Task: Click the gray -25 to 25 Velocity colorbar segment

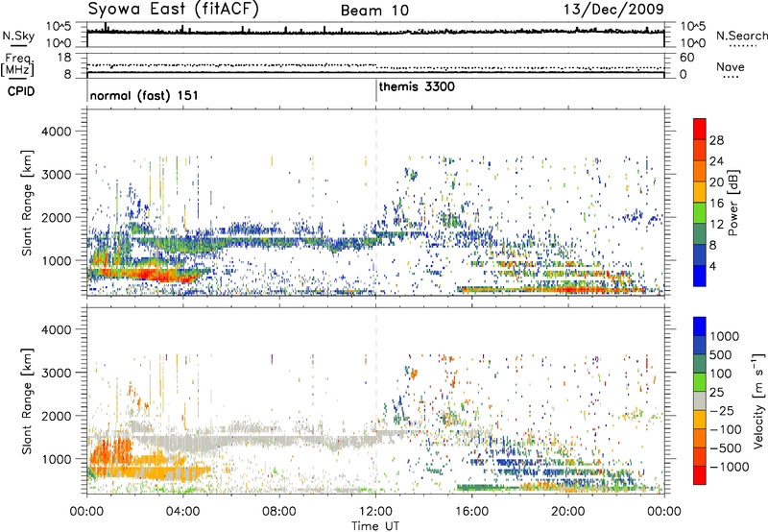Action: (x=700, y=400)
